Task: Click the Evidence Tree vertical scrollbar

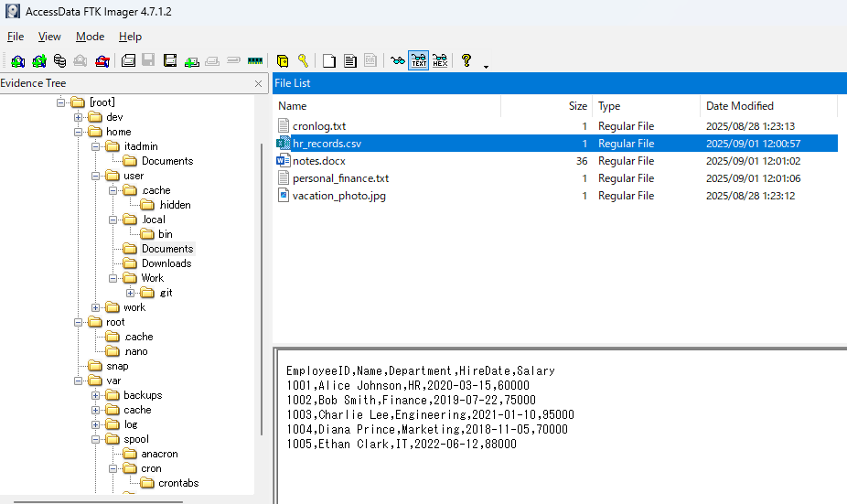Action: (x=262, y=289)
